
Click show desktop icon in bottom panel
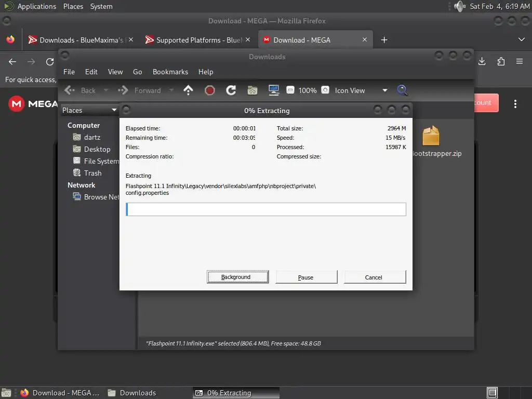(6, 393)
